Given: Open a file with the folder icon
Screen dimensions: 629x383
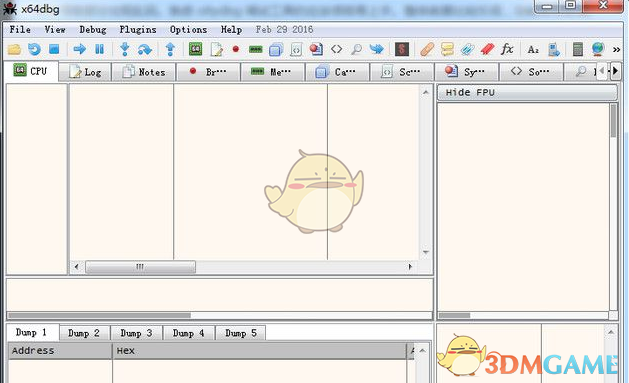Looking at the screenshot, I should coord(14,50).
